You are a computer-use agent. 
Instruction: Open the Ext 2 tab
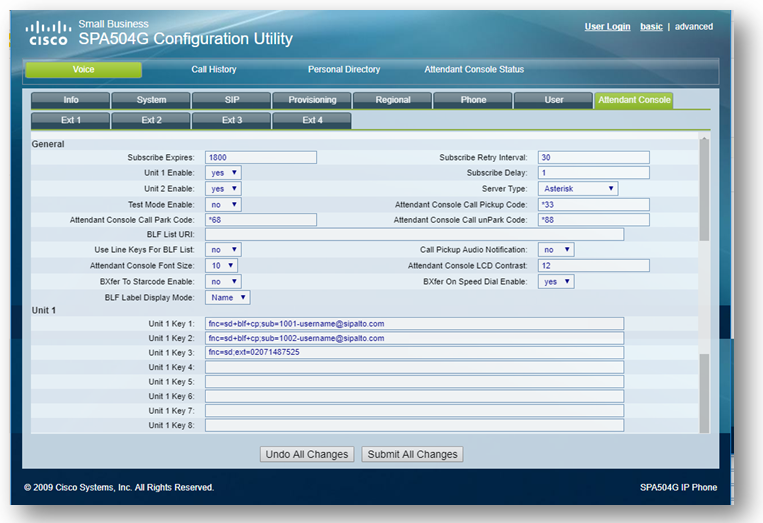pos(151,120)
